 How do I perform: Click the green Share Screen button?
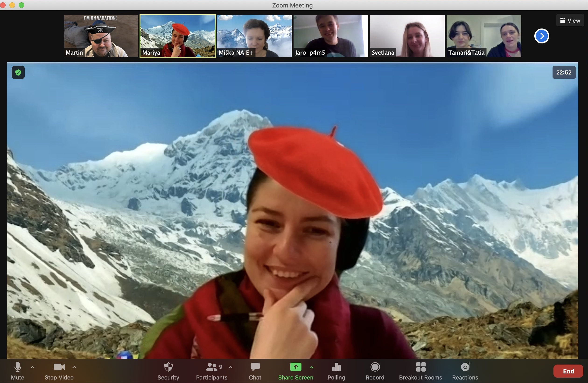(295, 371)
